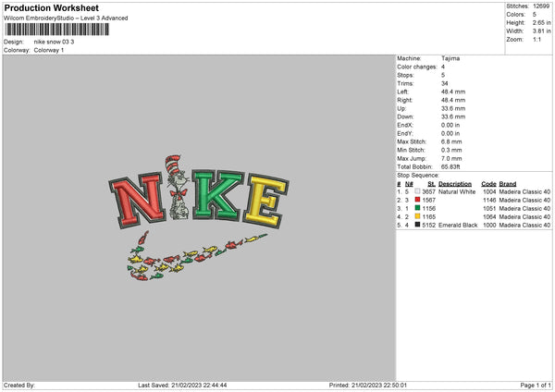Click the yellow swatch beside 1165
The width and height of the screenshot is (555, 392).
[417, 216]
